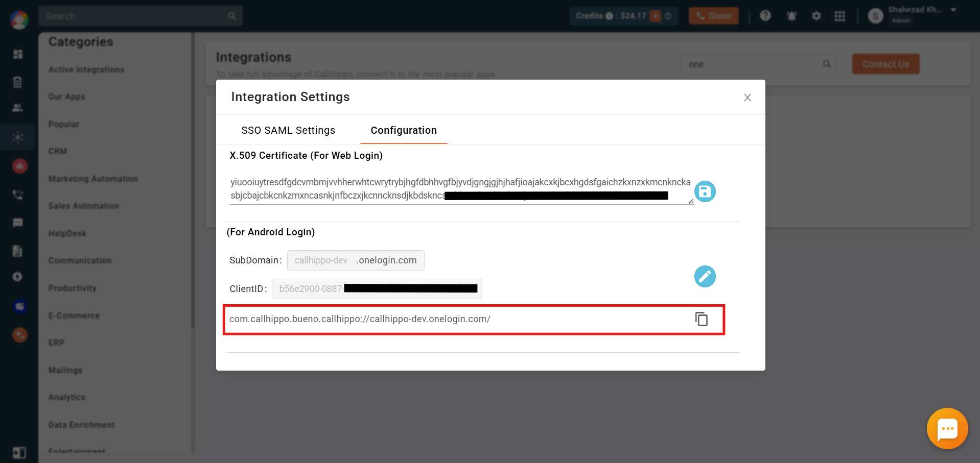
Task: Click the pencil edit icon for Android login
Action: 705,276
